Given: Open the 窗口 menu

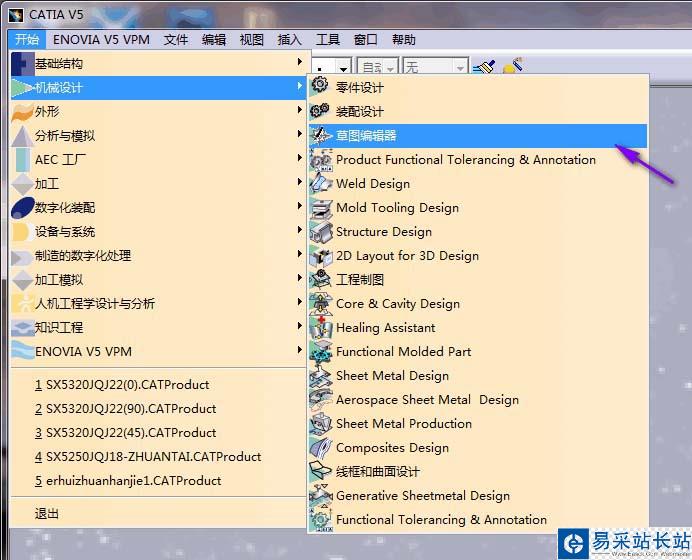Looking at the screenshot, I should [x=365, y=40].
